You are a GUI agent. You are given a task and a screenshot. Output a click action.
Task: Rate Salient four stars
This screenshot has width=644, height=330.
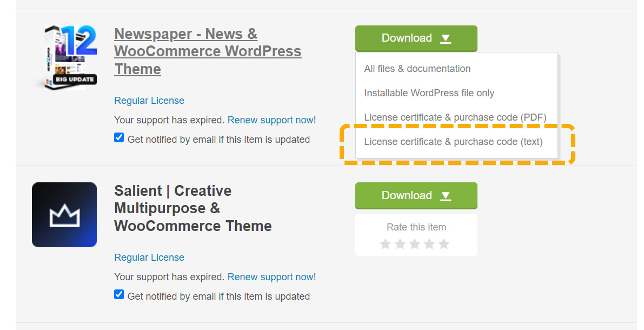pos(429,244)
